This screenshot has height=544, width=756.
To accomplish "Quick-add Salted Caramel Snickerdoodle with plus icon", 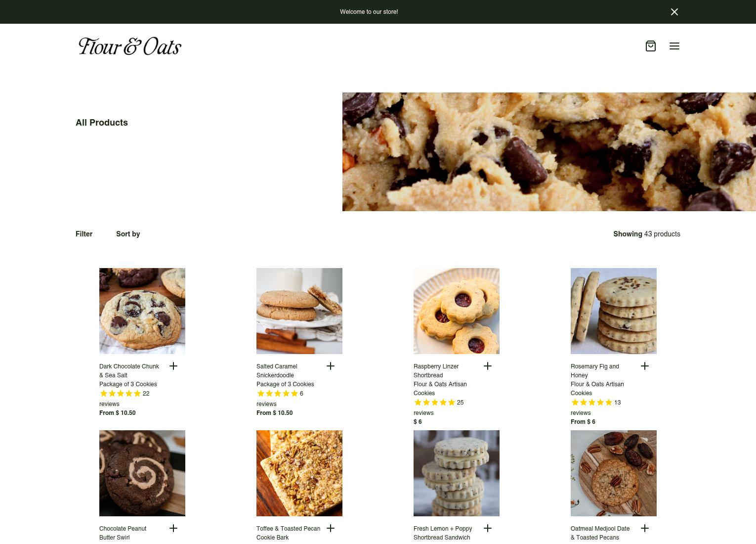I will 331,366.
